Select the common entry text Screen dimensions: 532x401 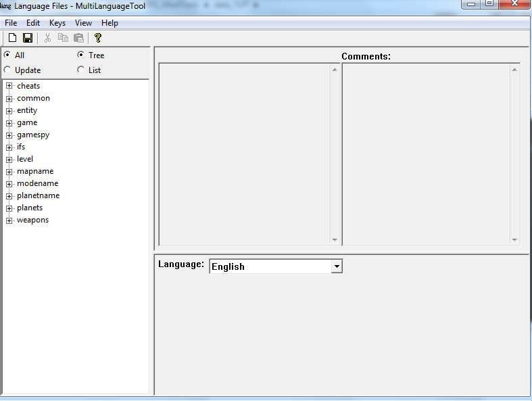[x=33, y=98]
